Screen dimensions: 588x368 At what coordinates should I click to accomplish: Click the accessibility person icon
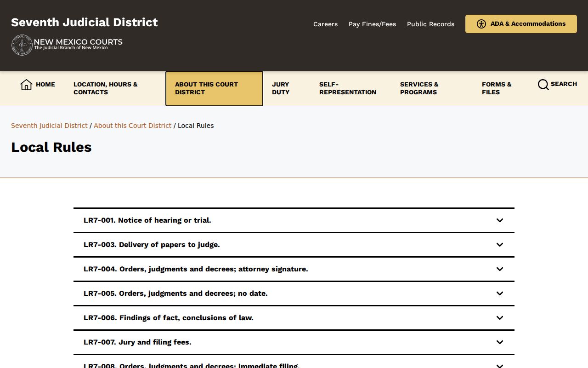(x=481, y=24)
